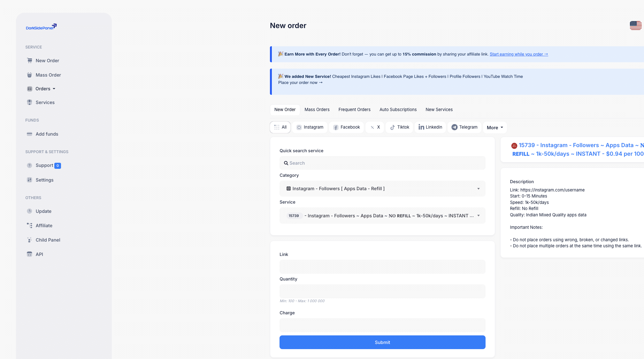Click the Mass Order basket icon
644x359 pixels.
(x=29, y=75)
